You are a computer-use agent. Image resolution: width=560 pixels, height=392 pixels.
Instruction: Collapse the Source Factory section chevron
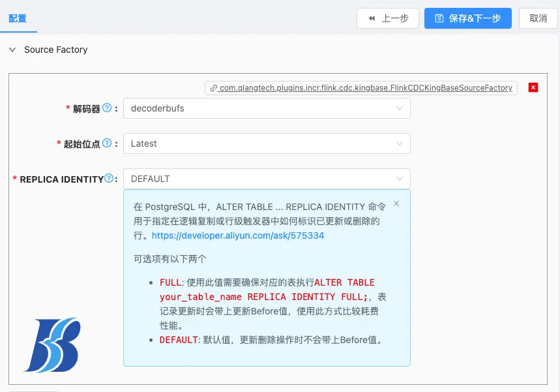click(x=12, y=50)
